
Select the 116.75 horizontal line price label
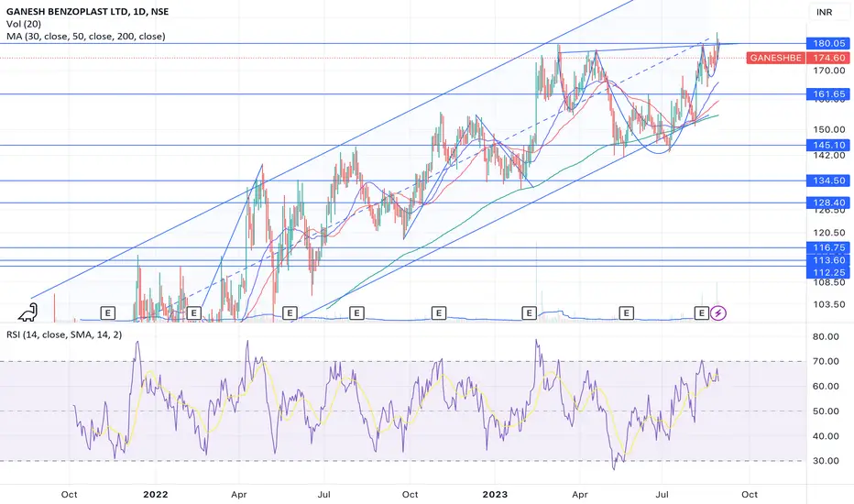tap(828, 247)
